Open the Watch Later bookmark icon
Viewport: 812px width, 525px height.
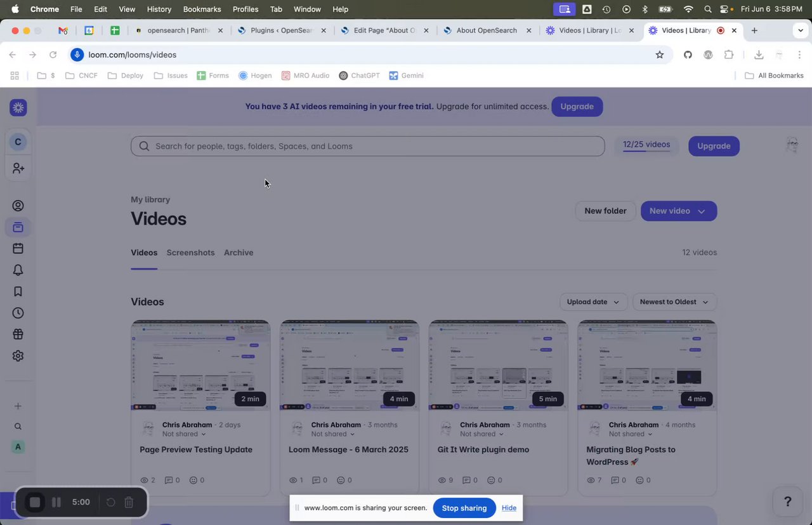(x=18, y=291)
